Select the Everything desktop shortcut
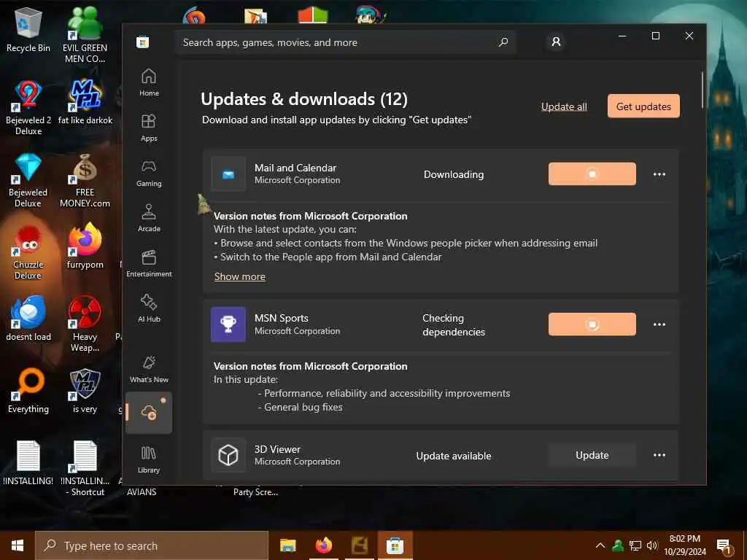Screen dimensions: 747x560 click(28, 391)
